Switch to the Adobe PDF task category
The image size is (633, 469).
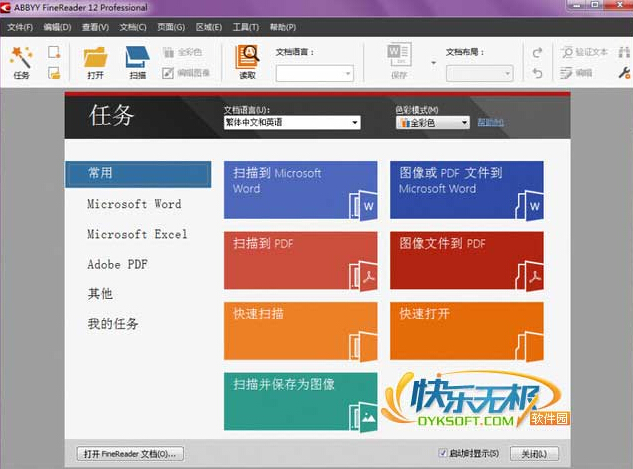point(117,264)
